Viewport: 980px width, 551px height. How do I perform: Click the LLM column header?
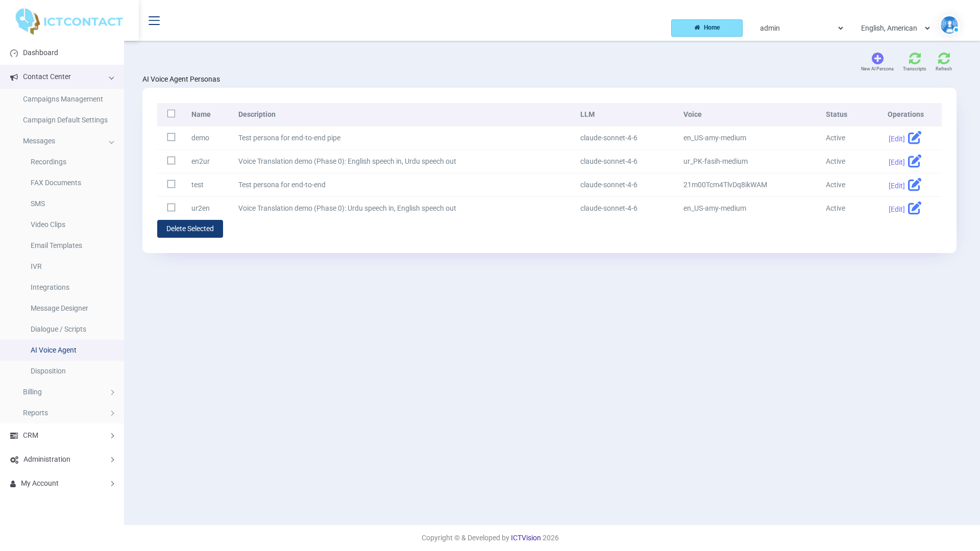pyautogui.click(x=587, y=115)
